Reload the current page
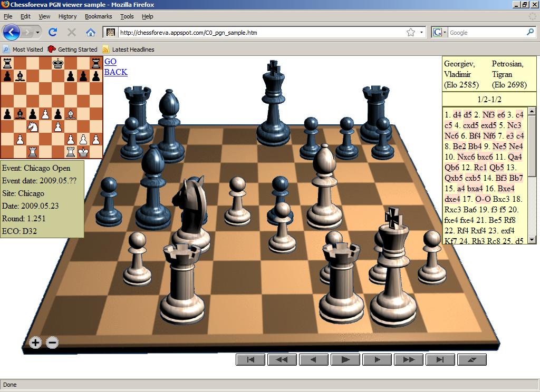This screenshot has height=392, width=540. pos(53,32)
